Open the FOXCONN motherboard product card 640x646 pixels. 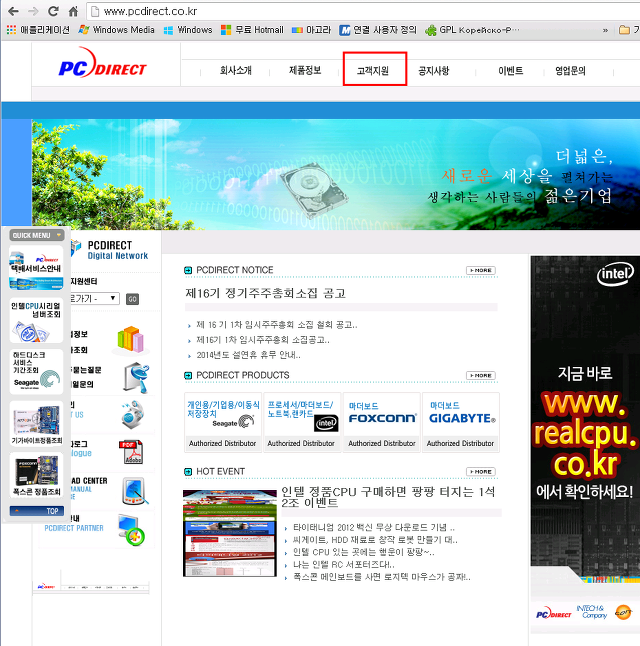click(382, 422)
